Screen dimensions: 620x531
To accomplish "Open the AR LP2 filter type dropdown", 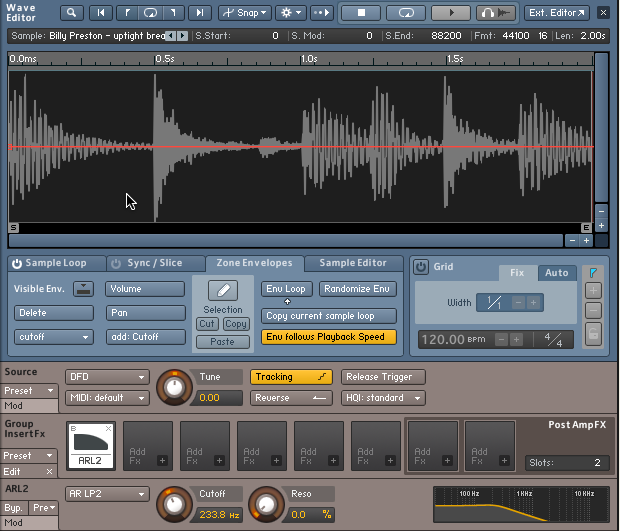I will point(107,494).
